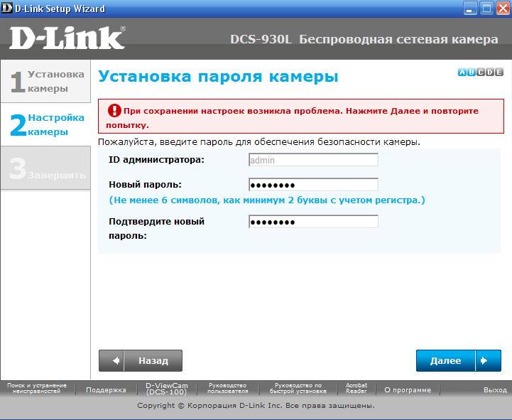Click step indicator C icon
Viewport: 512px width, 420px height.
(x=481, y=72)
